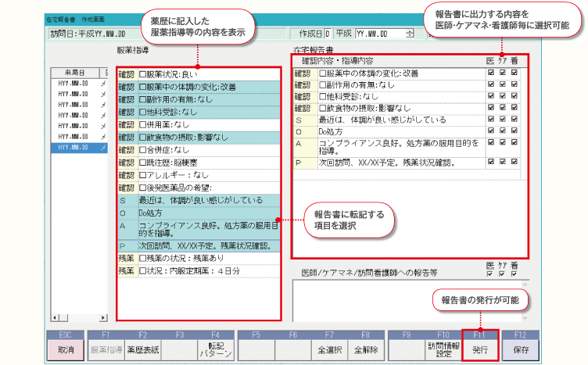Toggle the 看 checkbox on the 他科受診 report row

tap(514, 96)
